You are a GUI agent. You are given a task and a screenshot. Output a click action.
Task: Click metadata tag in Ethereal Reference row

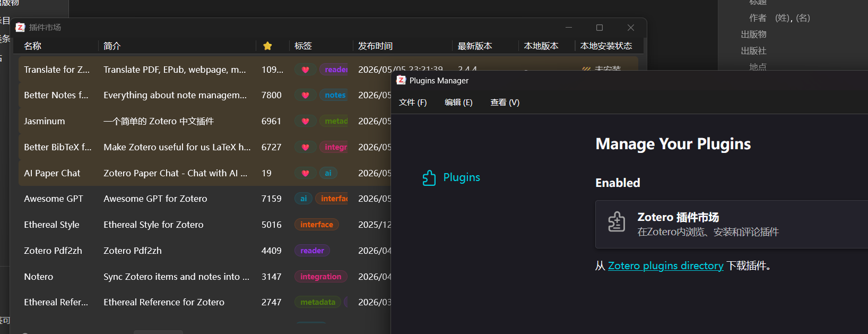(x=318, y=302)
